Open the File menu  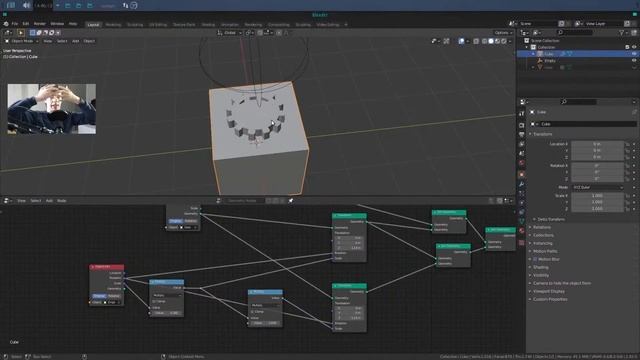pos(15,24)
